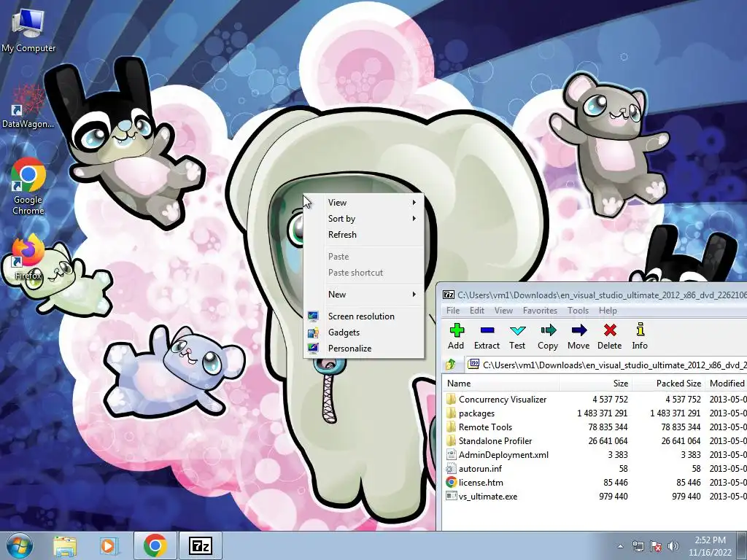The width and height of the screenshot is (747, 560).
Task: Click Firefox desktop shortcut
Action: (x=28, y=258)
